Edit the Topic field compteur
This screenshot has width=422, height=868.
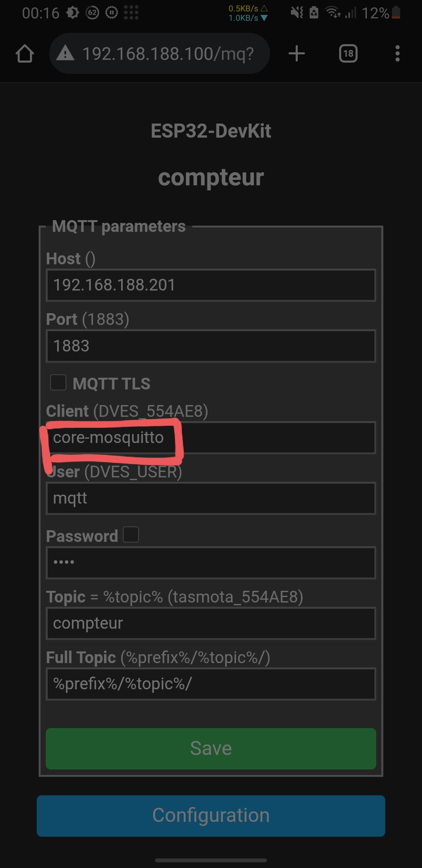(x=211, y=623)
